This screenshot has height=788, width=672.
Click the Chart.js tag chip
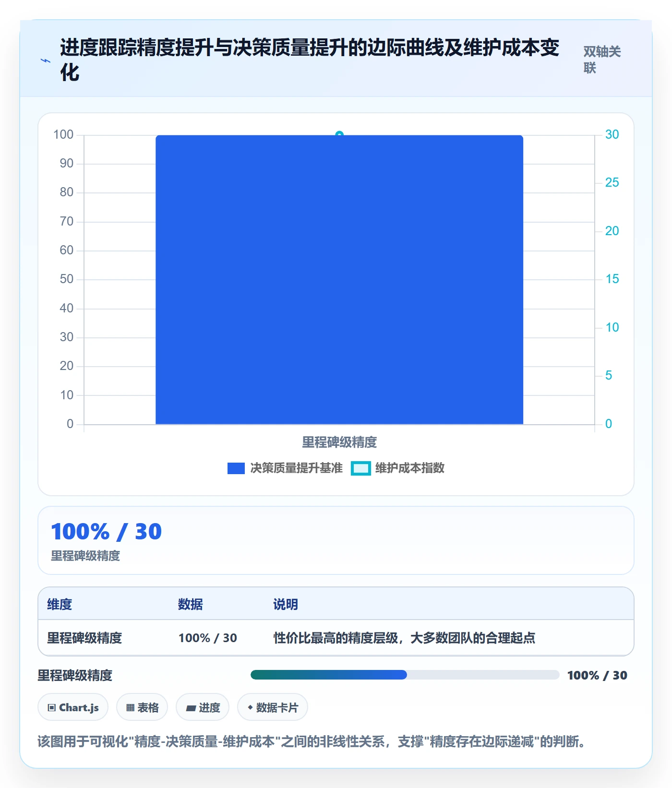tap(73, 707)
